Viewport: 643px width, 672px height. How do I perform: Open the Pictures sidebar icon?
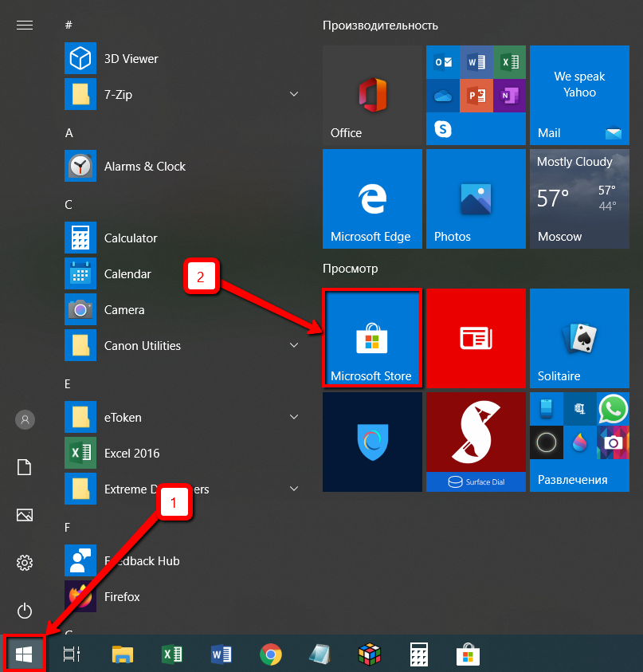[25, 515]
